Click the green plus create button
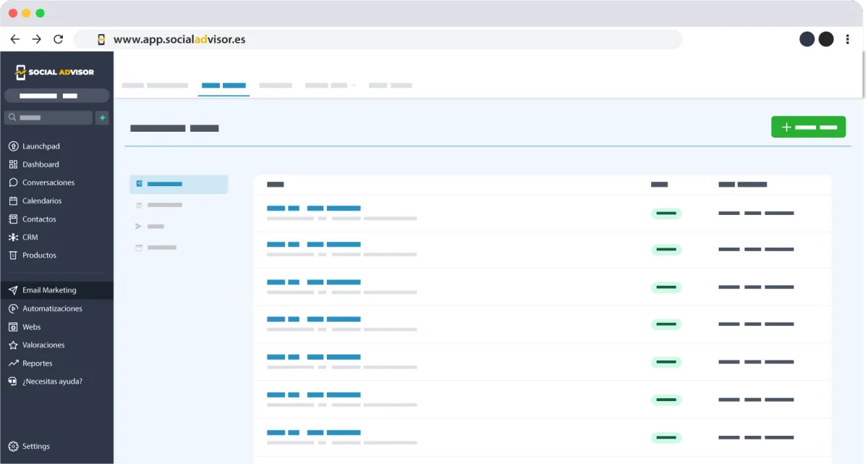Screen dimensions: 868x464 pos(808,127)
